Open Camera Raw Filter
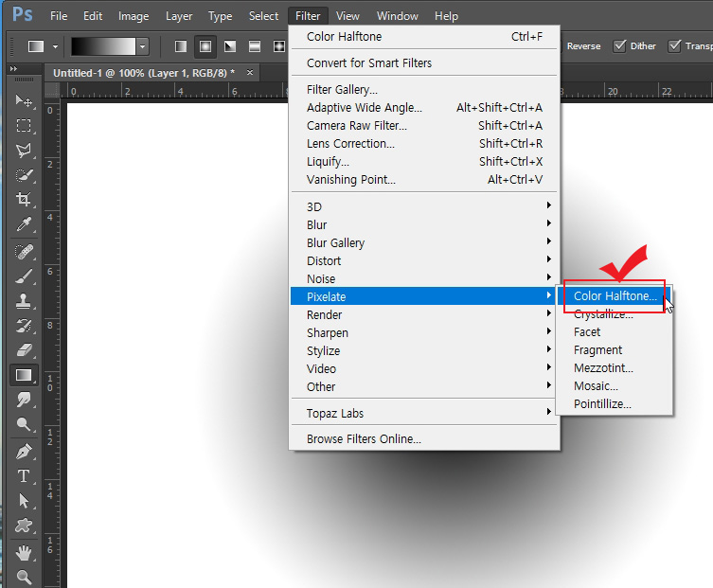This screenshot has height=588, width=713. click(x=425, y=126)
